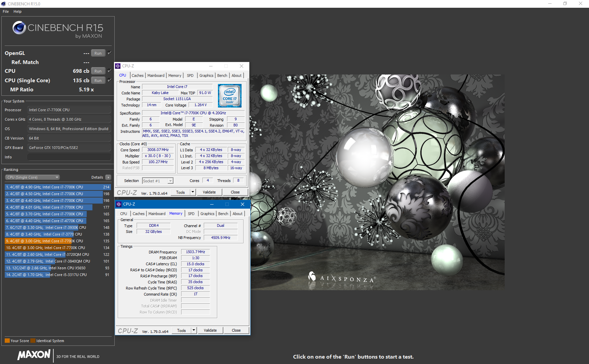Click the OS field showing Windows 8
Image resolution: width=589 pixels, height=364 pixels.
[x=69, y=129]
